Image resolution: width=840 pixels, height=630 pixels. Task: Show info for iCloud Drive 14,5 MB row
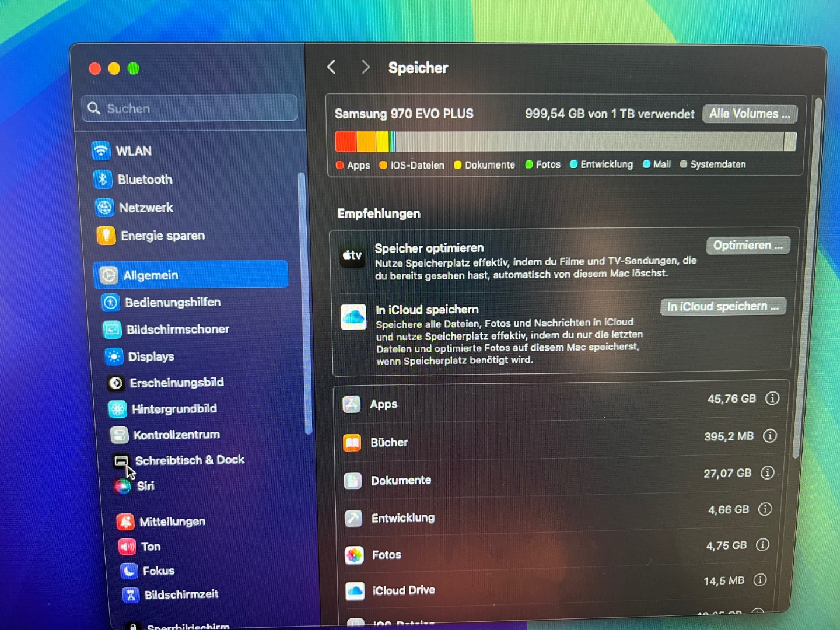[x=760, y=580]
